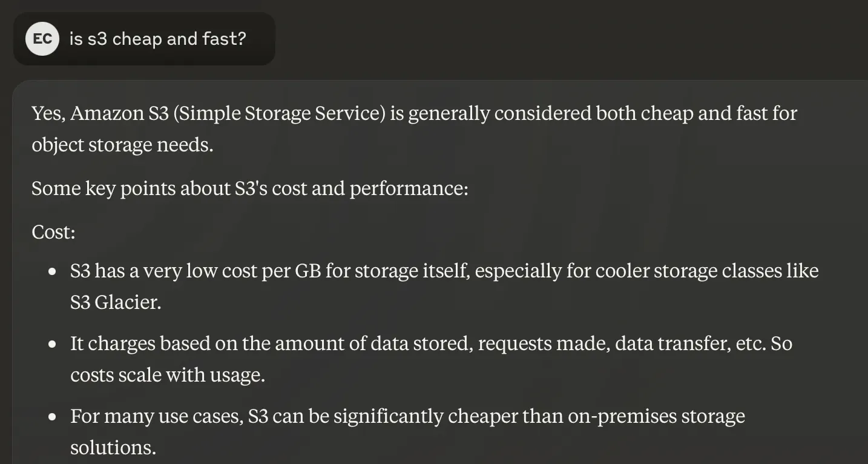868x464 pixels.
Task: Click the line "object storage needs."
Action: (122, 145)
